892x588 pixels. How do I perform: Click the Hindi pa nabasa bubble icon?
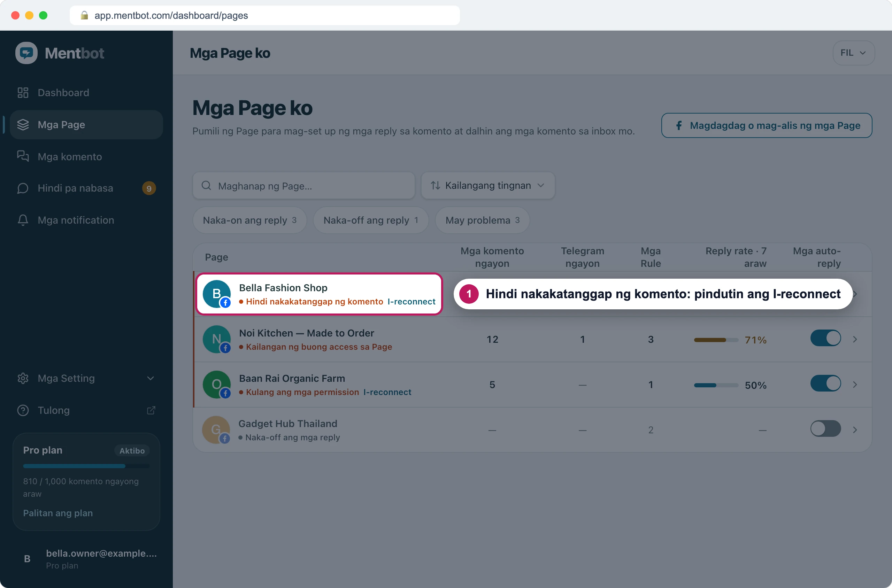click(x=23, y=188)
